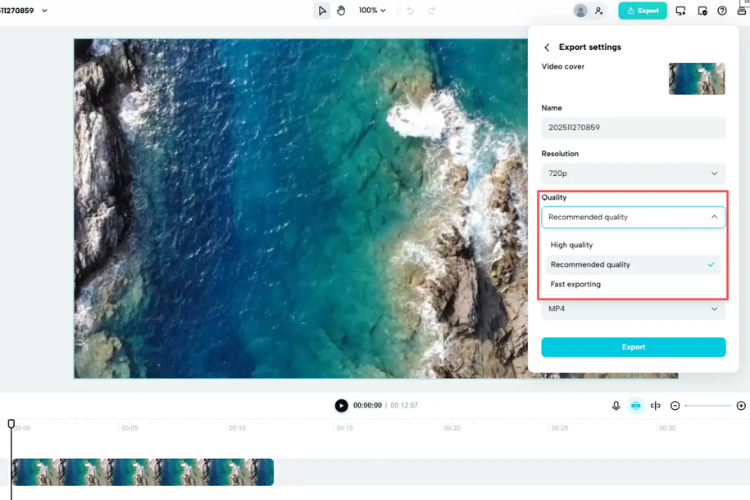Choose High quality option
This screenshot has width=750, height=500.
pos(633,244)
